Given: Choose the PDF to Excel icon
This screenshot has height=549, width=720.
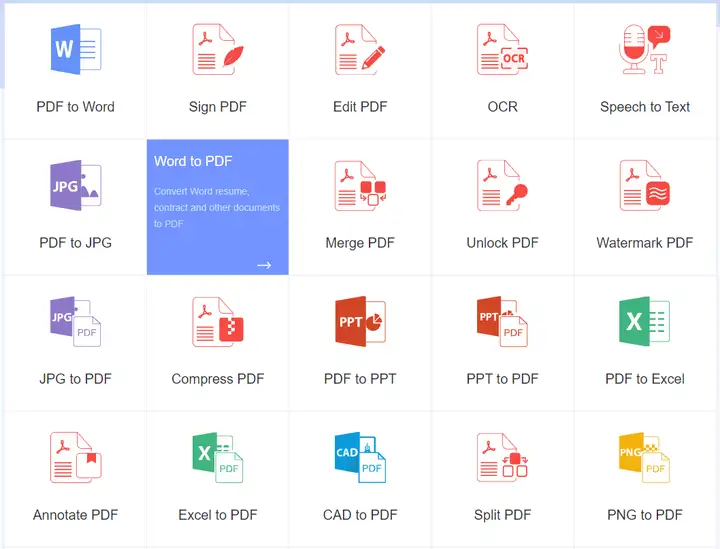Looking at the screenshot, I should 645,321.
